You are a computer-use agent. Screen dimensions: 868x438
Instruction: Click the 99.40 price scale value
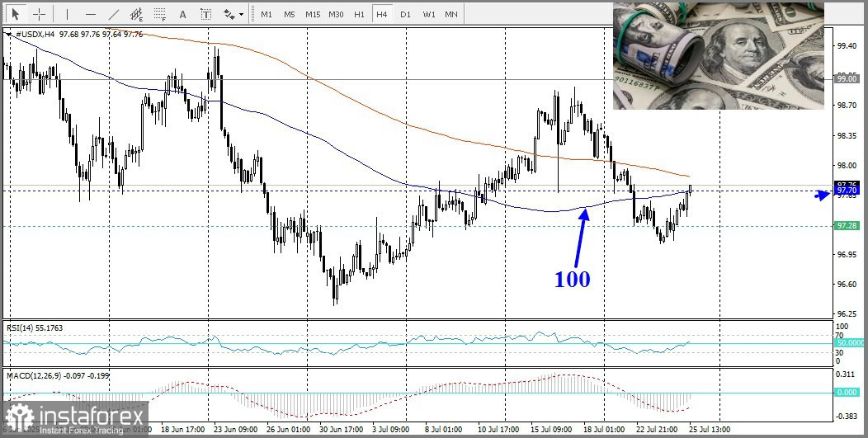point(847,46)
